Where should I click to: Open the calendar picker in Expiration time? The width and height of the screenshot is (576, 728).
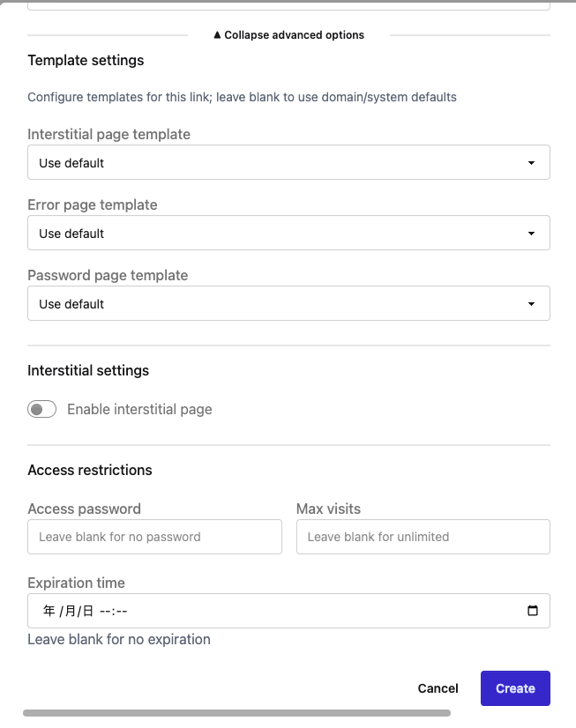pyautogui.click(x=532, y=611)
